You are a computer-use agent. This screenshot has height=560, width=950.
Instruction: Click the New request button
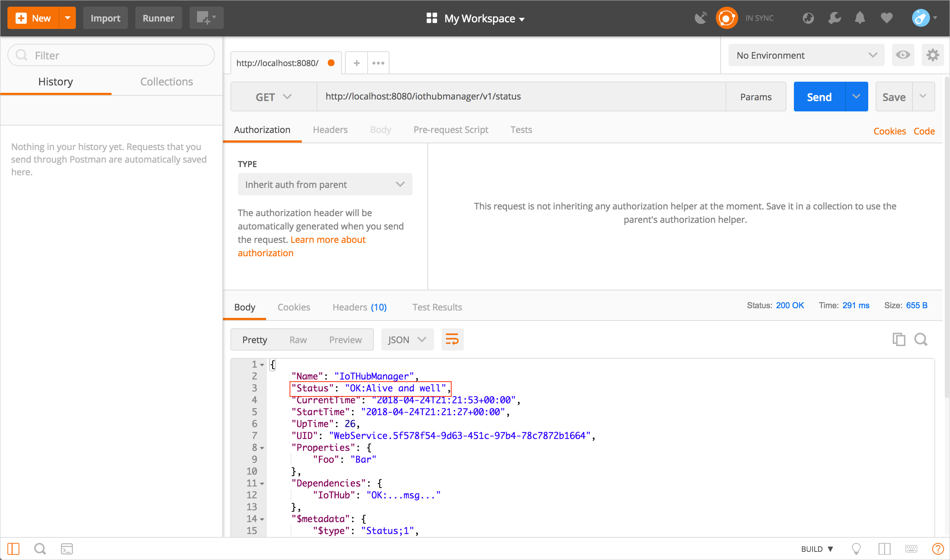click(33, 18)
